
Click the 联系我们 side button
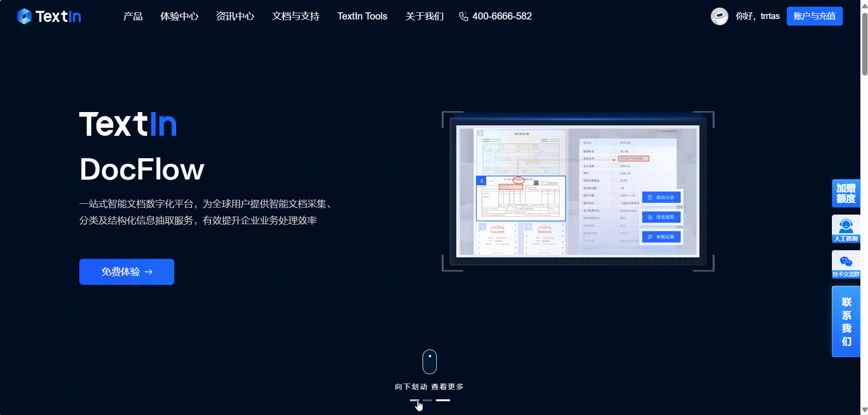tap(846, 321)
